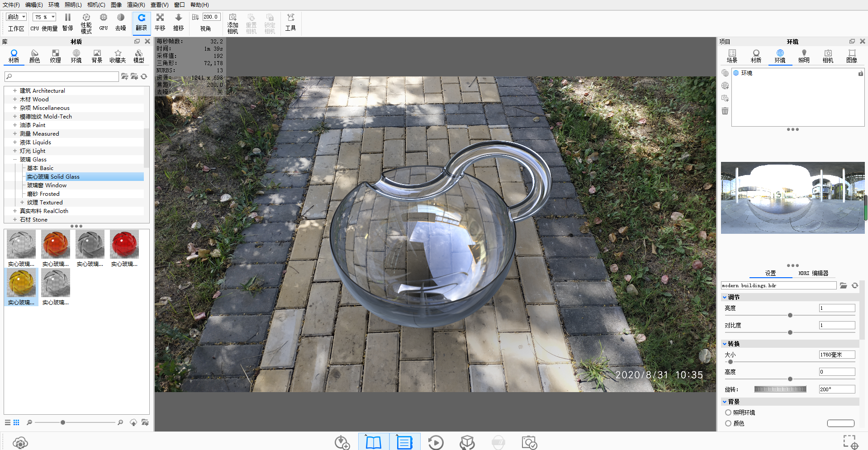Switch to the HDRI 编辑器 tab
The width and height of the screenshot is (868, 450).
(x=813, y=273)
